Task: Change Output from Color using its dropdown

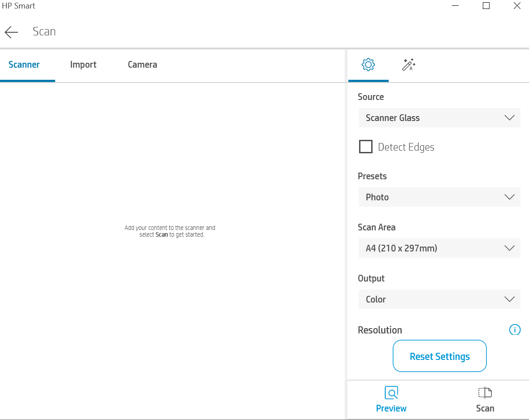Action: click(x=439, y=299)
